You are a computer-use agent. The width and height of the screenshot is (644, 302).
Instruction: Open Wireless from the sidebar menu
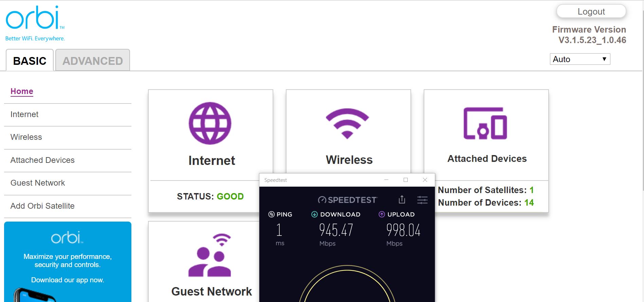pyautogui.click(x=26, y=137)
